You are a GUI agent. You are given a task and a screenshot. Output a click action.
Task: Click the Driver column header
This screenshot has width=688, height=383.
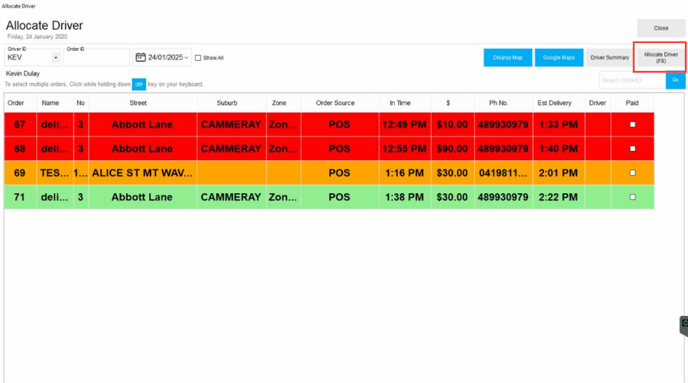click(x=598, y=103)
